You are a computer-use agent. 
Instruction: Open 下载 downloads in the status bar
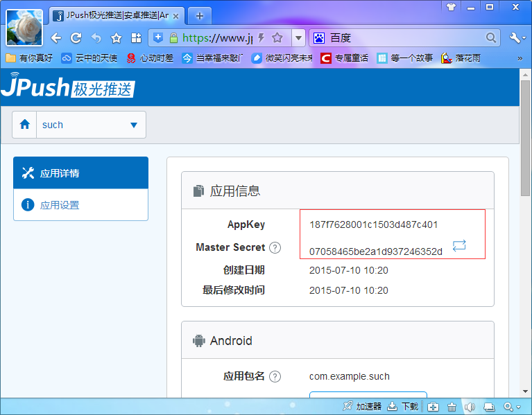point(403,406)
